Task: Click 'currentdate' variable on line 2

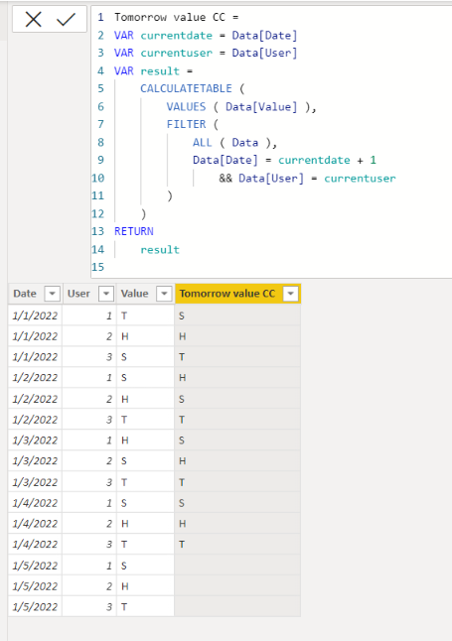Action: [176, 36]
